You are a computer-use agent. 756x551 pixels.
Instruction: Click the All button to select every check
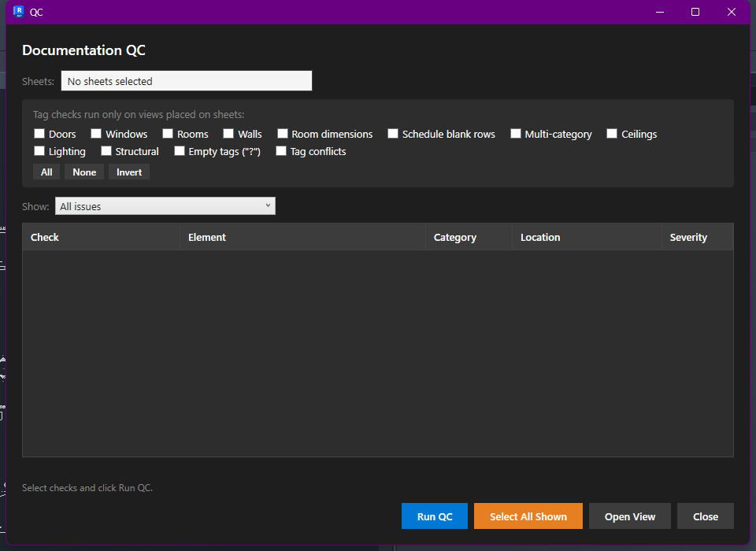[46, 172]
